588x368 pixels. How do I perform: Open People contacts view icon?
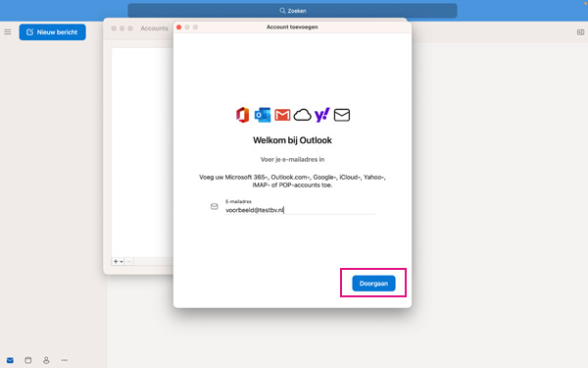pos(46,360)
